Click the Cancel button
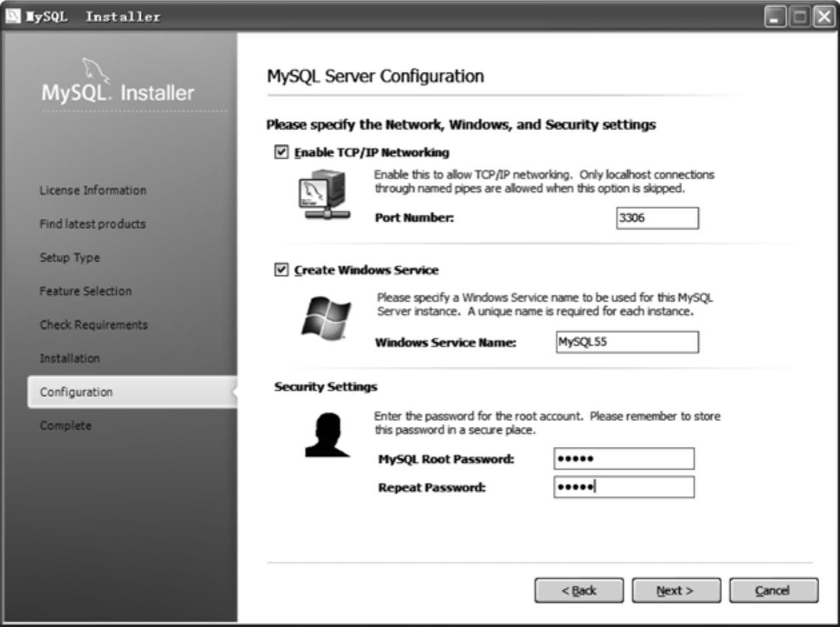Viewport: 840px width, 627px height. (773, 590)
